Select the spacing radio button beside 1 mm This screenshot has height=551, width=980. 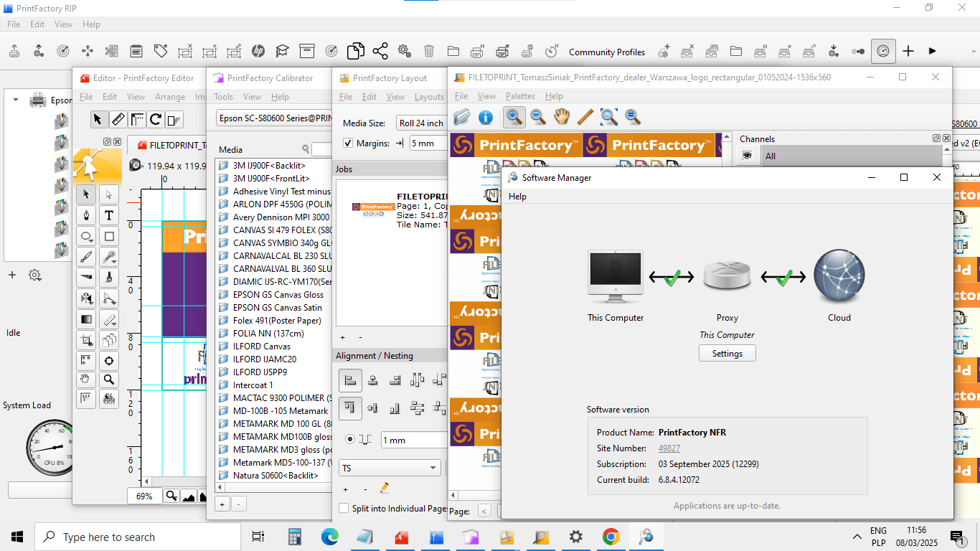[350, 440]
